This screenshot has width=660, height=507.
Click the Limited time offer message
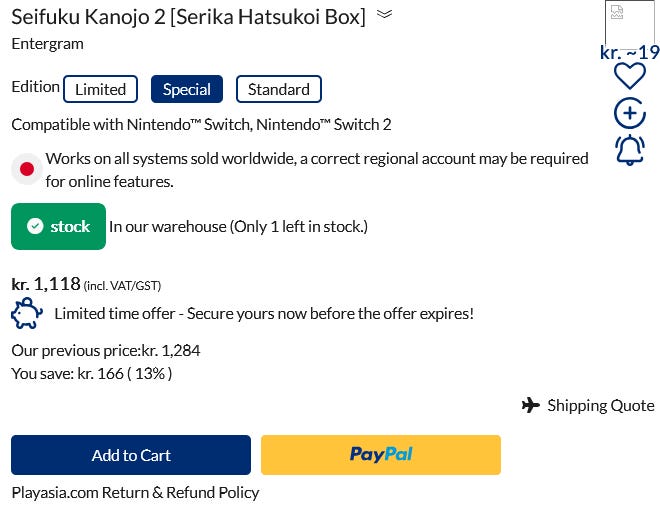263,314
